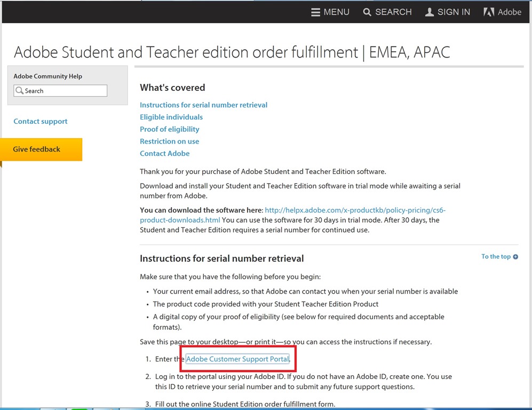Jump to Instructions for serial number retrieval
The image size is (532, 410).
click(x=204, y=105)
